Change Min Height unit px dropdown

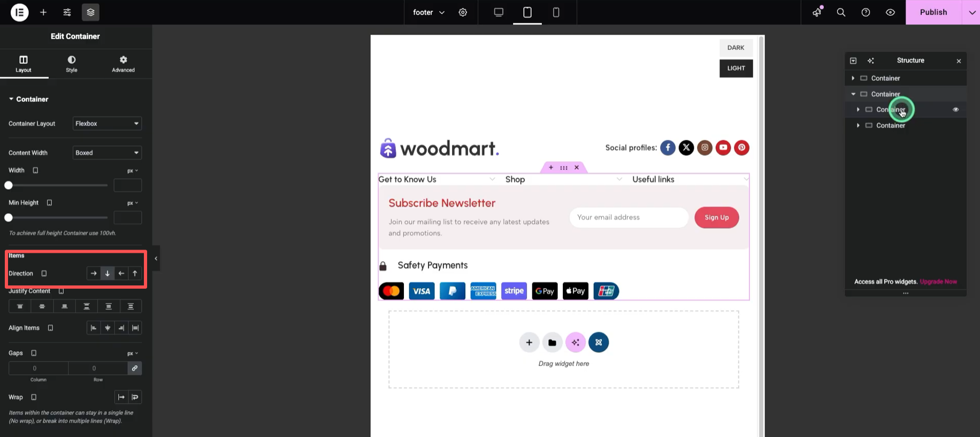133,203
